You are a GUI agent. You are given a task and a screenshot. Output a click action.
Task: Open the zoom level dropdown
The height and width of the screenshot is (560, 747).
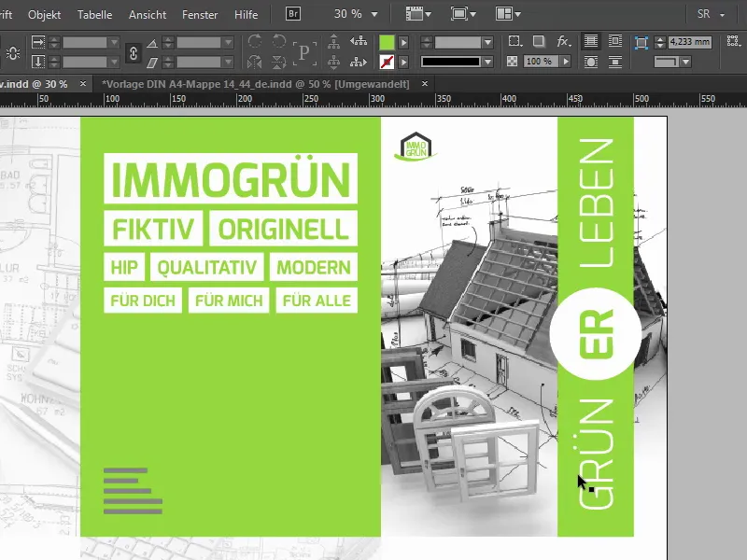374,15
